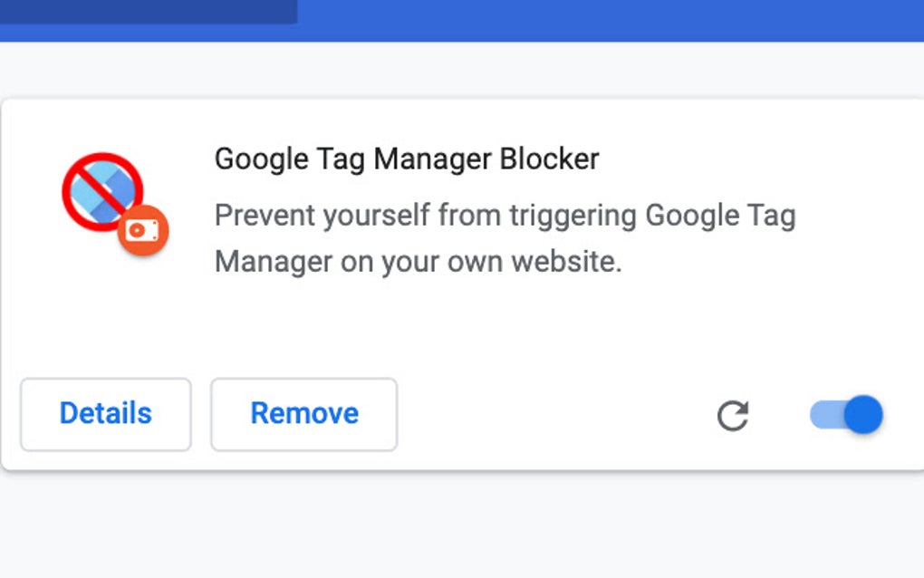Screen dimensions: 924x578
Task: Remove the Google Tag Manager Blocker extension
Action: [303, 414]
